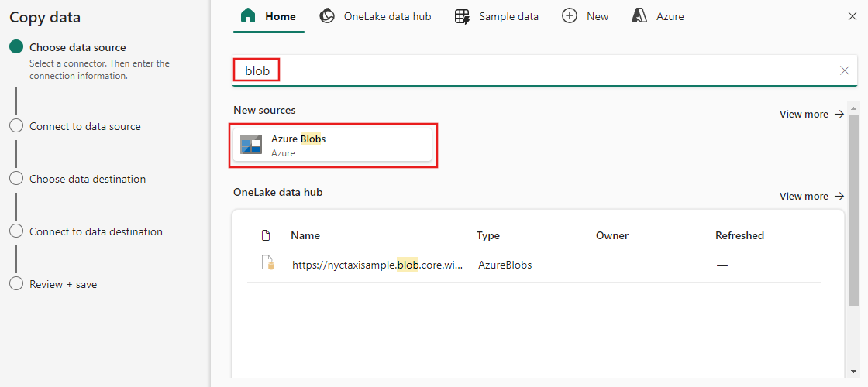Click the OneLake data hub icon
Viewport: 868px width, 387px height.
(x=327, y=16)
